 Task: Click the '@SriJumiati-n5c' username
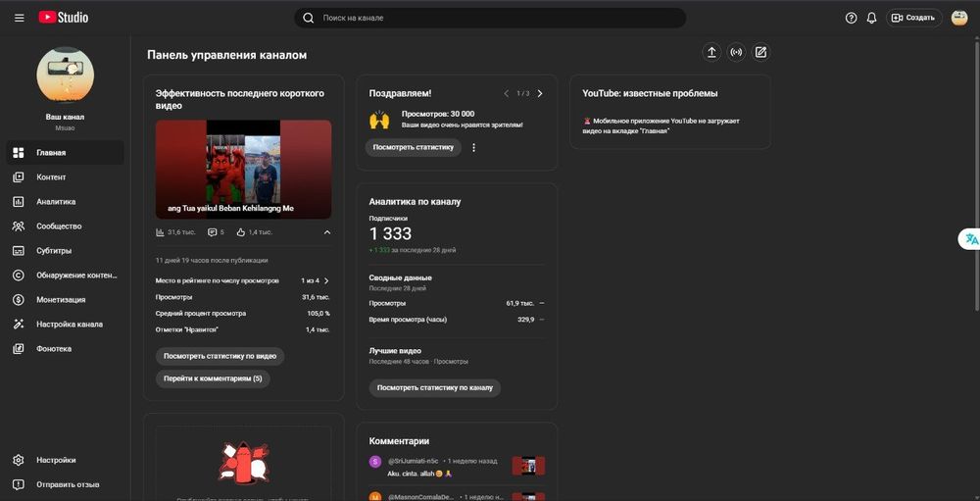point(414,461)
